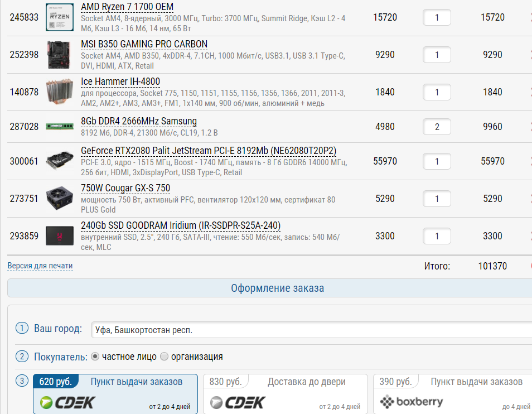This screenshot has width=532, height=414.
Task: Open the 750W Cougar GX-S 750 link
Action: click(x=125, y=188)
